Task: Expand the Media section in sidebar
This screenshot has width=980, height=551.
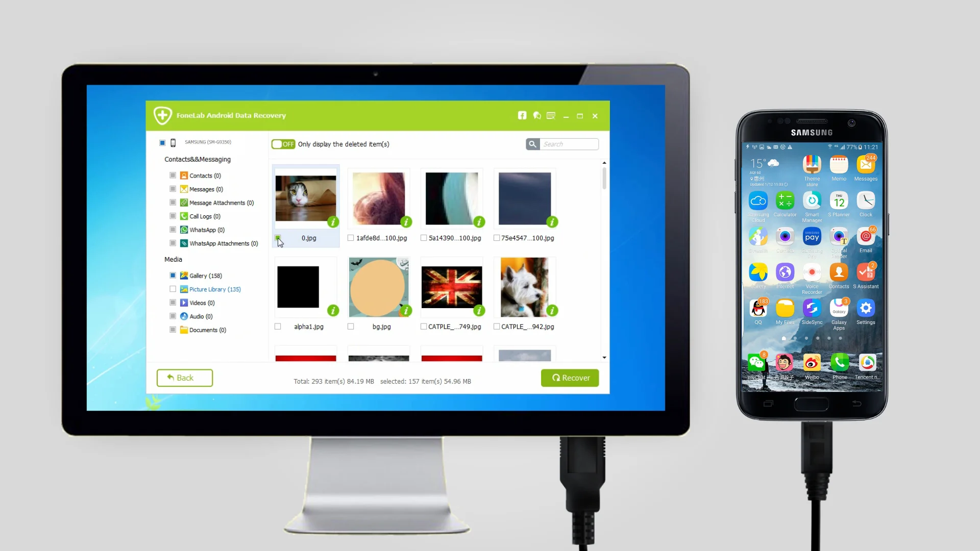Action: point(173,259)
